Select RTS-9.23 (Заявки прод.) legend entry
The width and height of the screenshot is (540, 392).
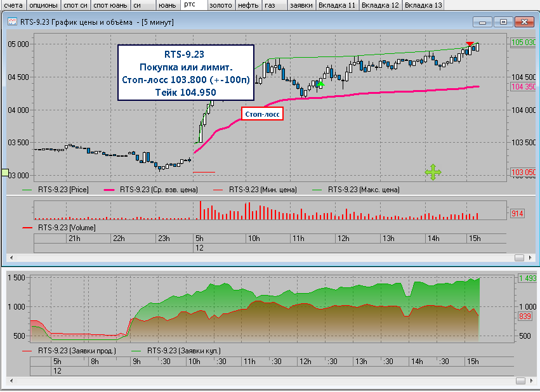click(69, 351)
